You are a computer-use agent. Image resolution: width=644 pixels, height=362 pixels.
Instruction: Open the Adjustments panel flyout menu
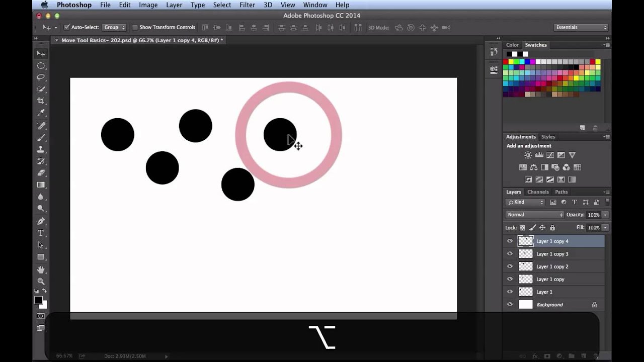point(606,137)
